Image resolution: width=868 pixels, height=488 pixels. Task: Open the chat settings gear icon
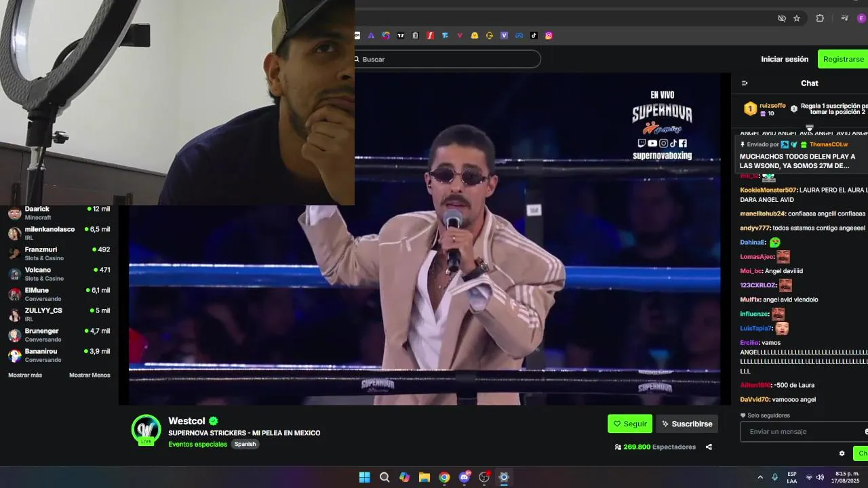coord(842,453)
